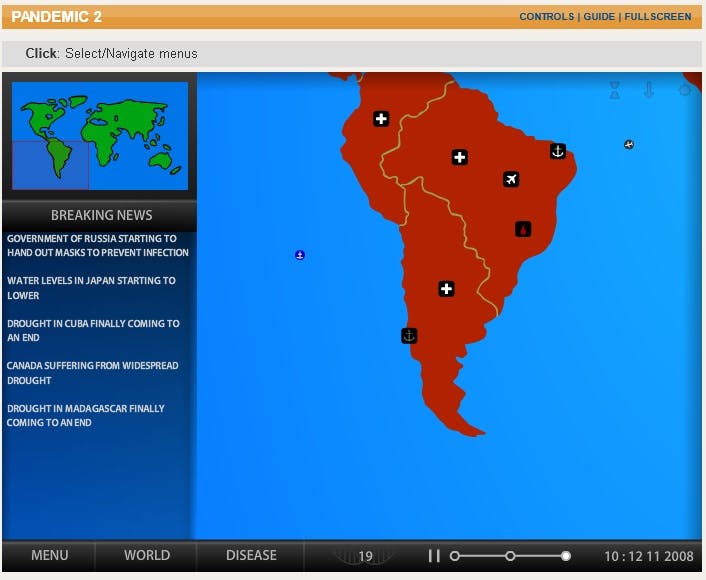Click the red water drop icon in Brazil
Image resolution: width=706 pixels, height=580 pixels.
[x=523, y=229]
